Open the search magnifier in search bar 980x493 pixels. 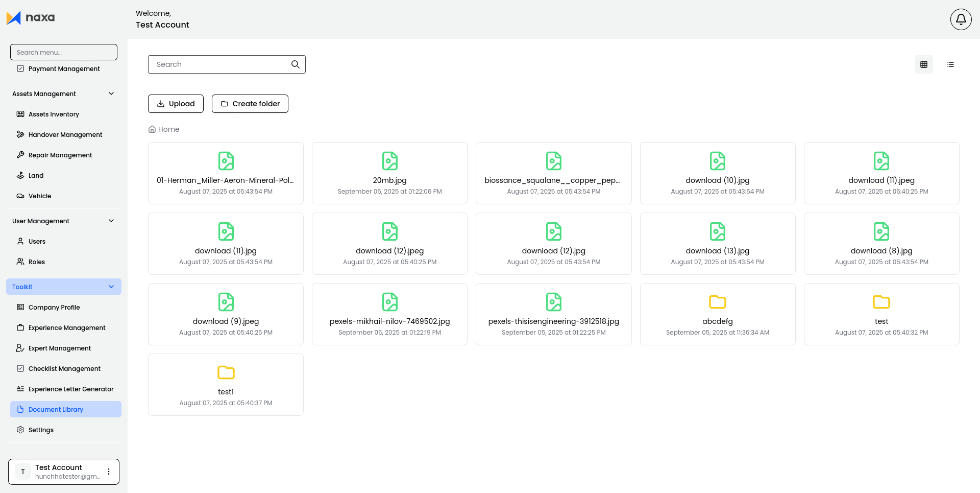point(296,64)
